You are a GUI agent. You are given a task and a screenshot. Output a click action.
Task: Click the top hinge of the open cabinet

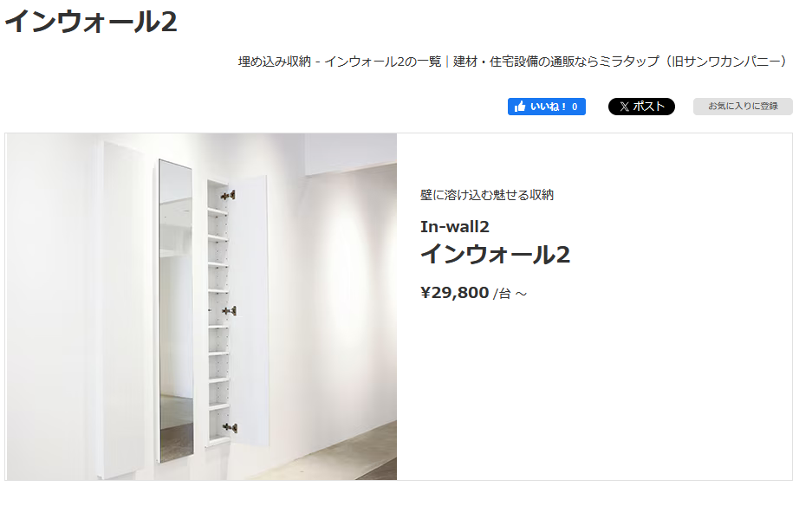pos(229,195)
